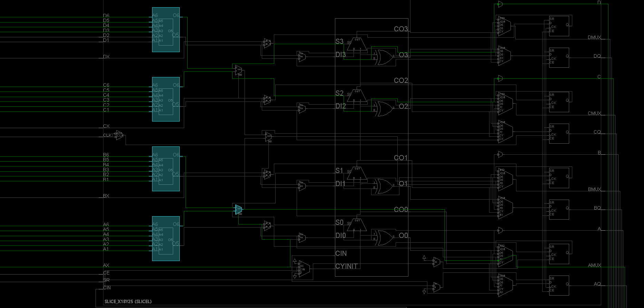The width and height of the screenshot is (644, 308).
Task: Click the CO3 carry output label
Action: pos(401,29)
